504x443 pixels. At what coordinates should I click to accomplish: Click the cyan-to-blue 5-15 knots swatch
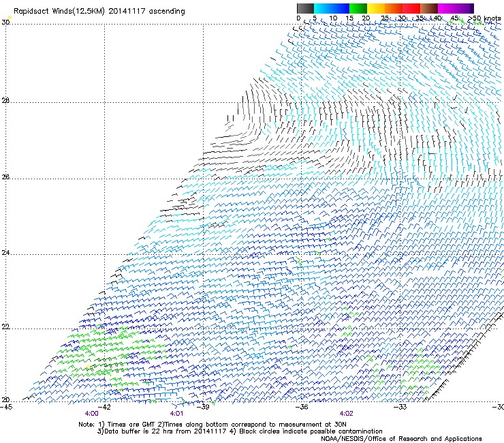tap(332, 8)
